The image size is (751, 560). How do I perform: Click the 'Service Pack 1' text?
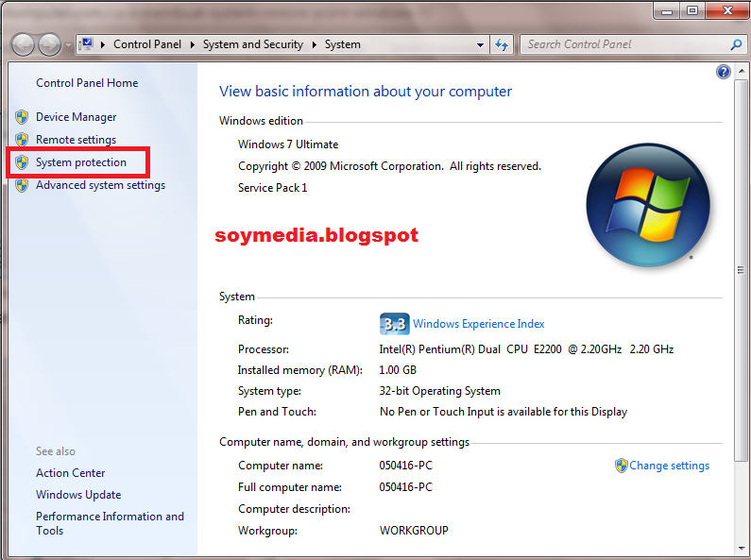click(272, 188)
